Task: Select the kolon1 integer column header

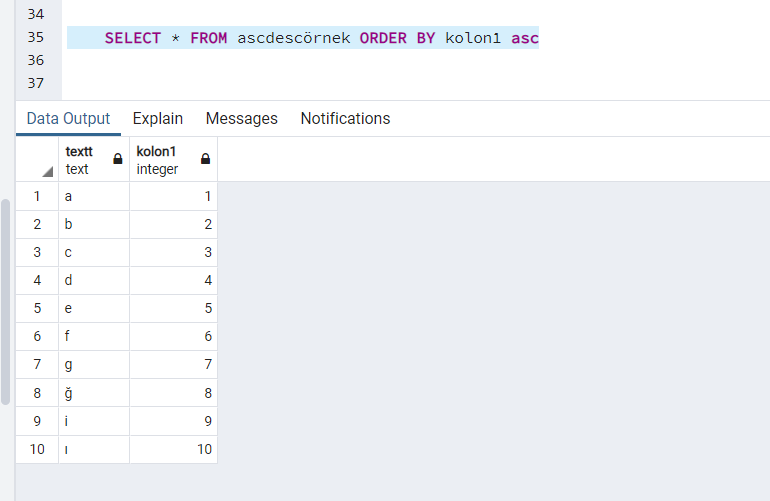Action: click(173, 160)
